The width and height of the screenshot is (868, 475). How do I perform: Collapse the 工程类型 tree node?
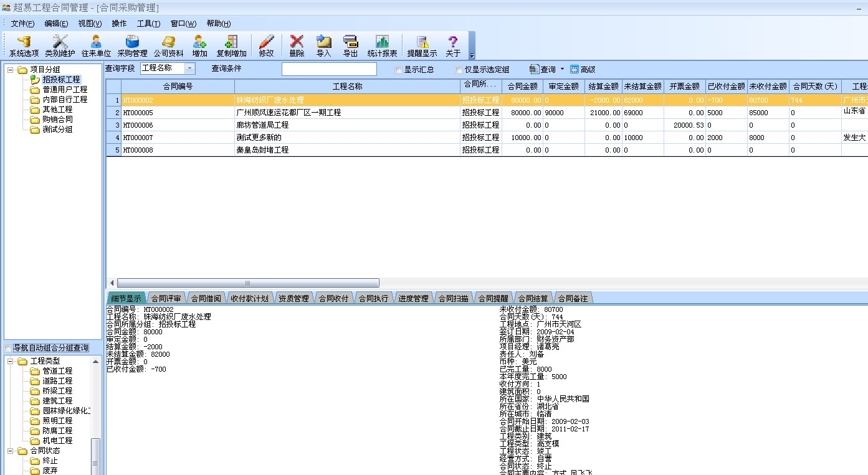[x=10, y=361]
